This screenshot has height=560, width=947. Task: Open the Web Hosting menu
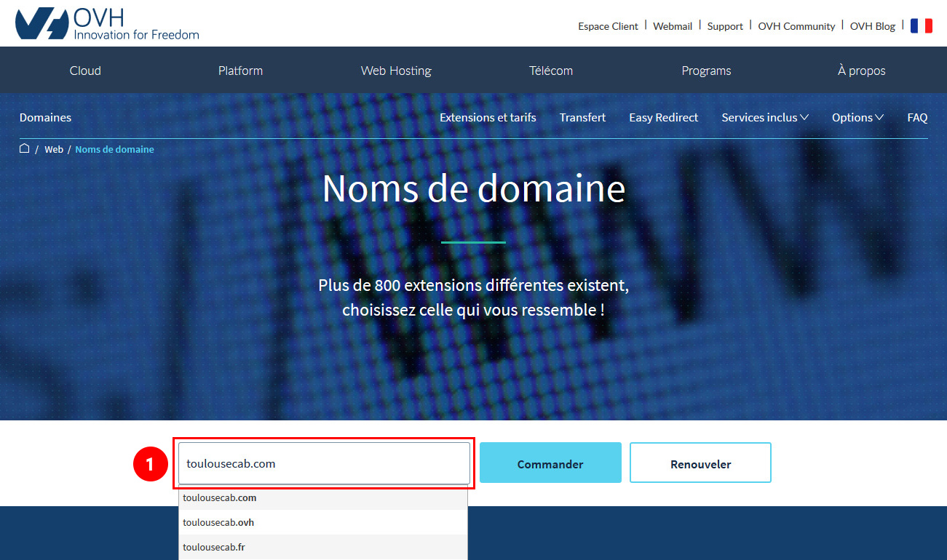point(396,71)
